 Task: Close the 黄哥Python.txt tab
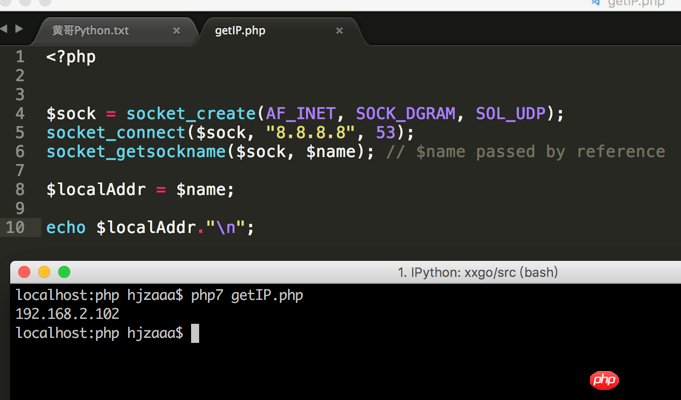click(176, 31)
